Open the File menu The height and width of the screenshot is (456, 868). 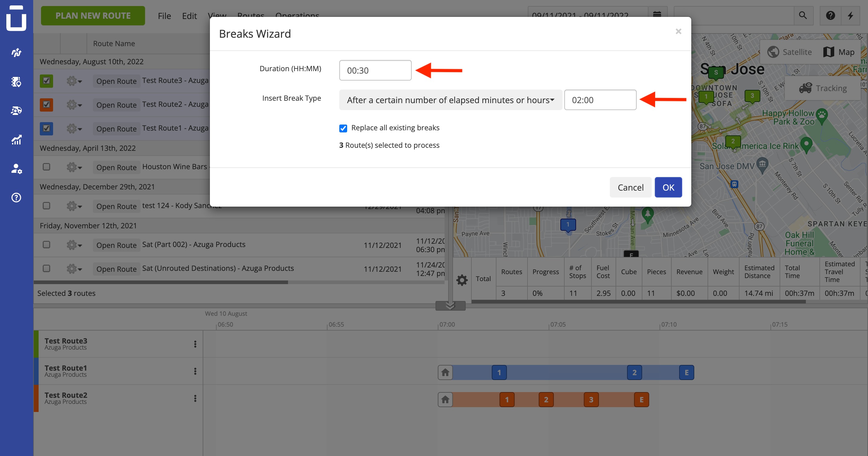click(x=164, y=16)
